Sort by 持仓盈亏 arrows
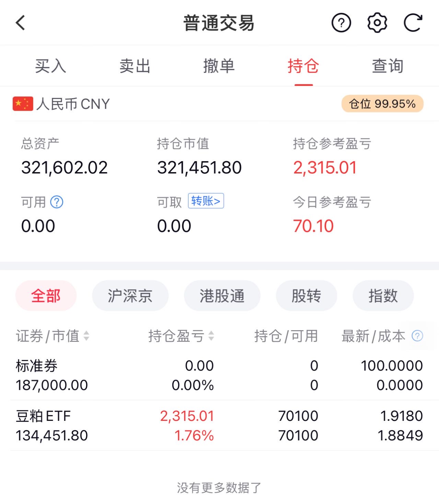The image size is (439, 504). [x=211, y=336]
